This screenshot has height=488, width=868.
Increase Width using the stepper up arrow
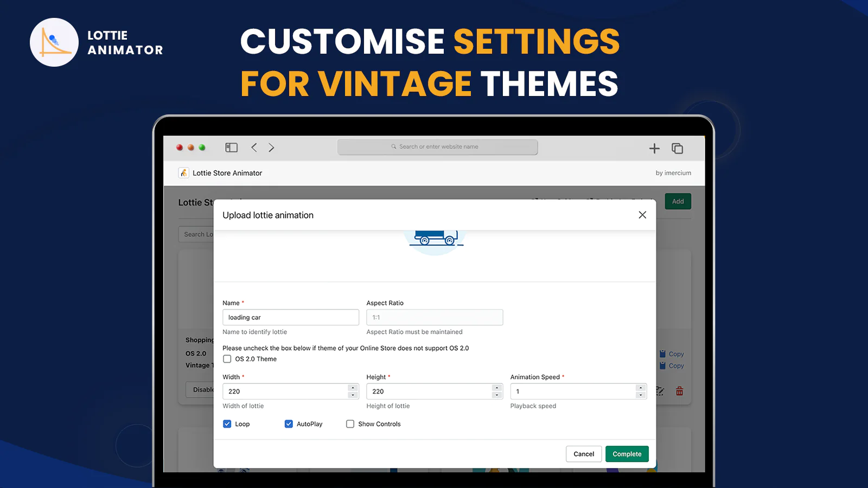coord(353,388)
